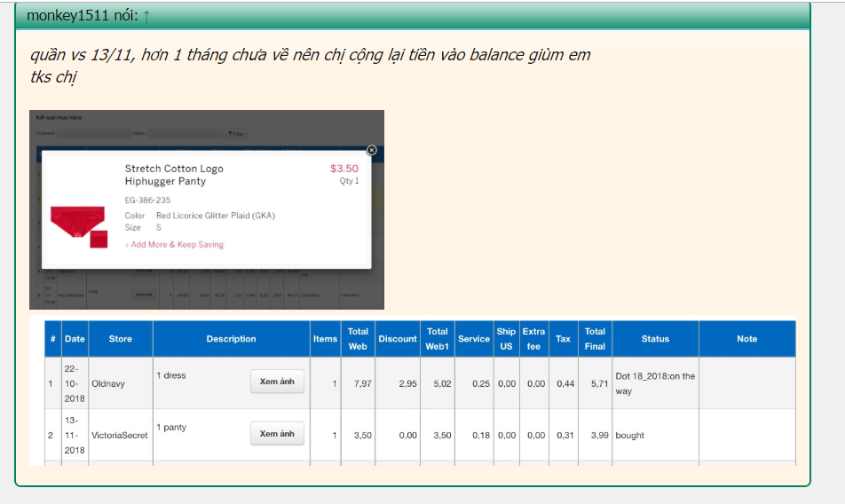Image resolution: width=845 pixels, height=504 pixels.
Task: Click the Add More & Keep Saving link
Action: click(174, 245)
